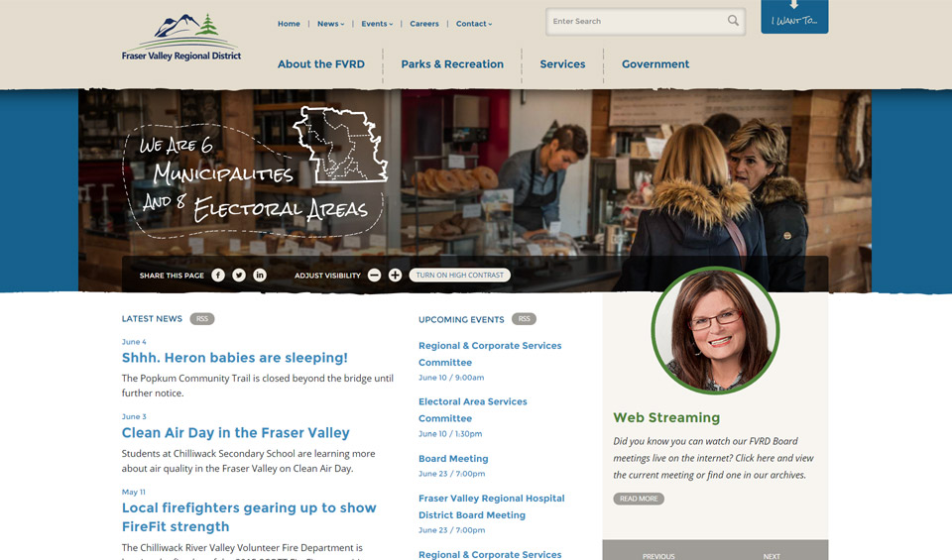The width and height of the screenshot is (952, 560).
Task: Increase text size with plus icon
Action: [x=396, y=275]
